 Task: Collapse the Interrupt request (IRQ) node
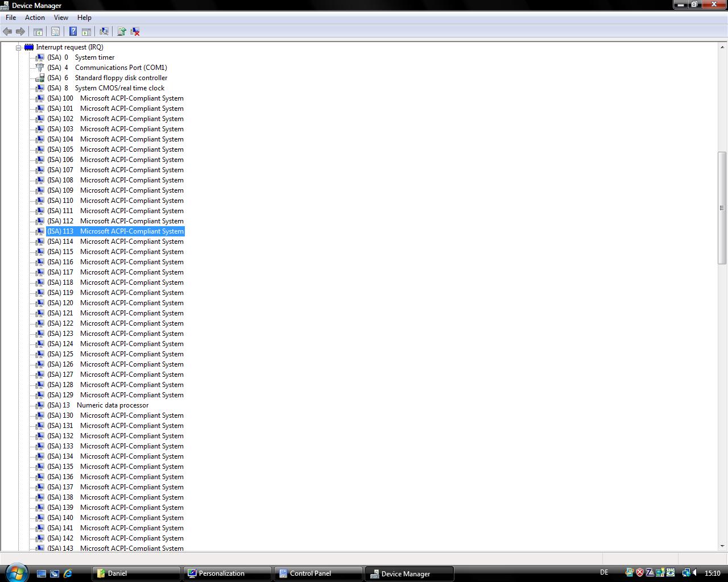click(18, 48)
